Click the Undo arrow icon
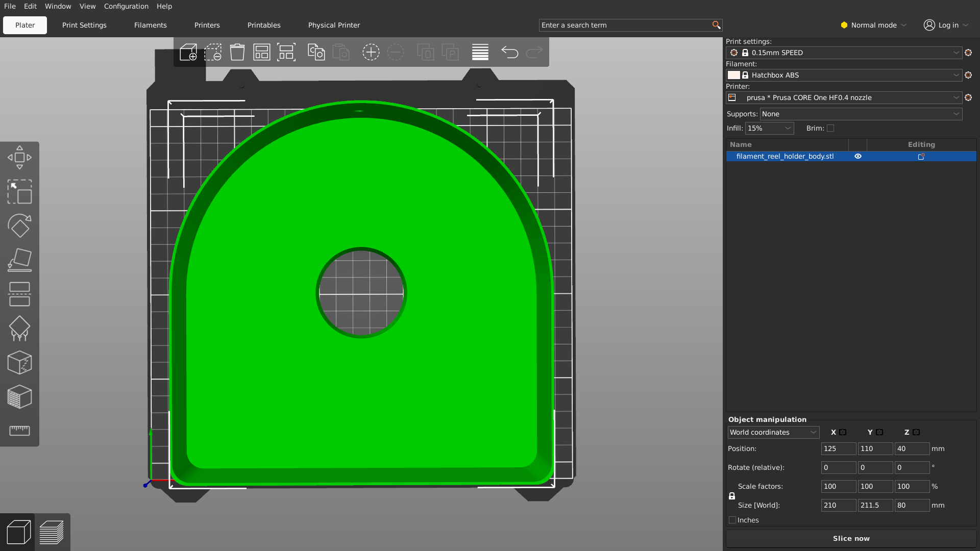980x551 pixels. click(509, 52)
